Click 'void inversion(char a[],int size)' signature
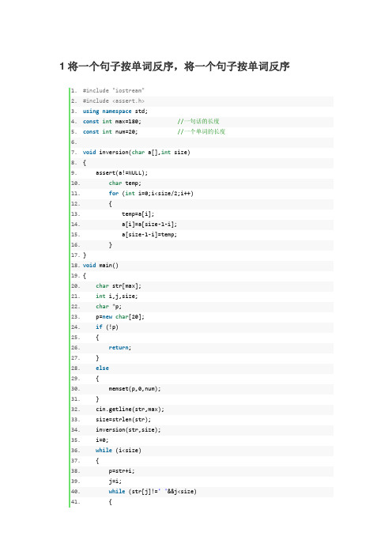 [x=137, y=153]
